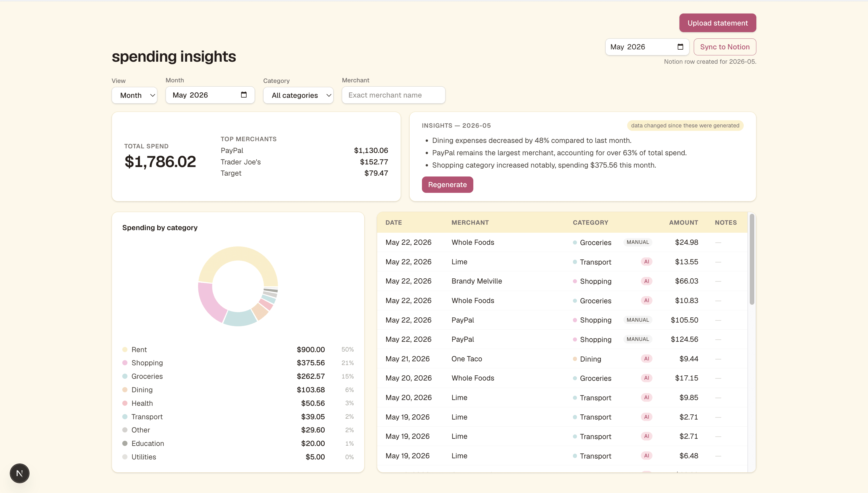Click the Utilities legend row label
This screenshot has width=868, height=493.
click(x=144, y=457)
